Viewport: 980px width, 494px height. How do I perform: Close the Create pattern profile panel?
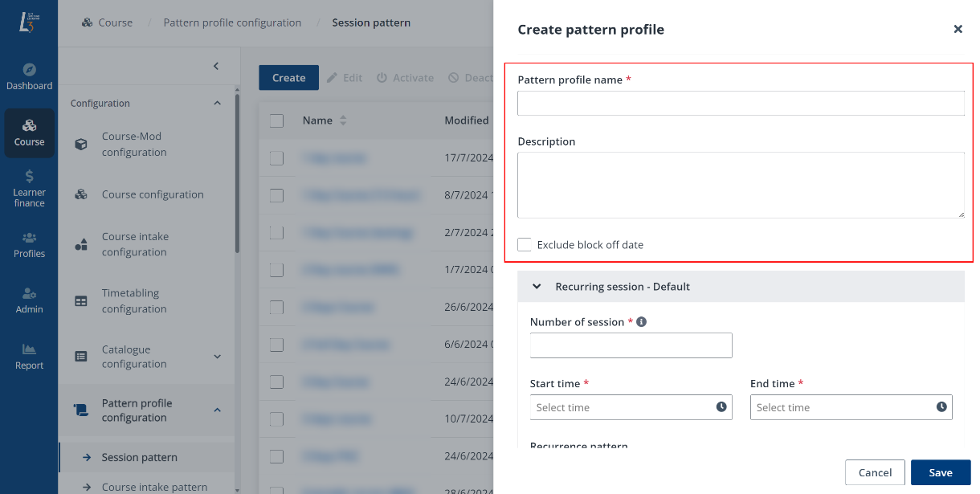tap(958, 30)
